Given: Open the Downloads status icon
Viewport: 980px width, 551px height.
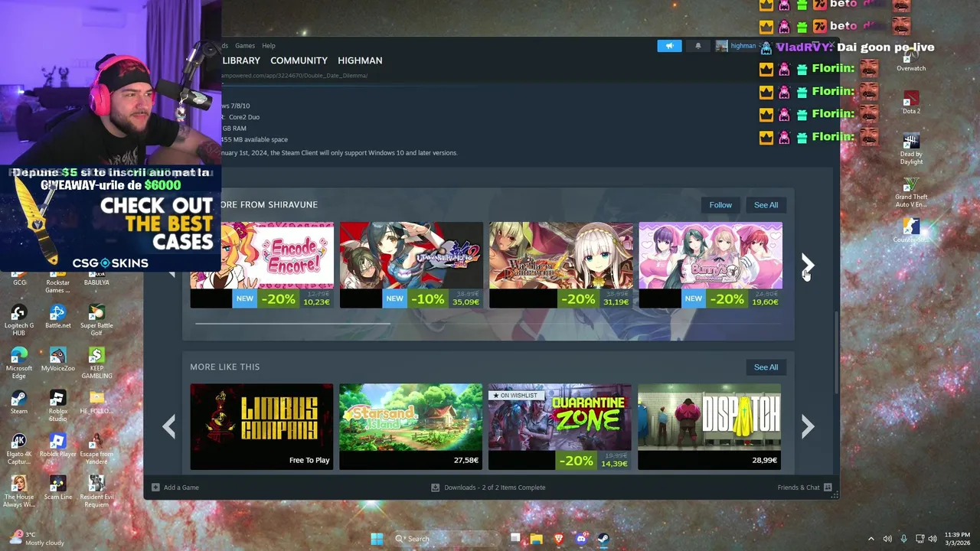Looking at the screenshot, I should coord(435,487).
